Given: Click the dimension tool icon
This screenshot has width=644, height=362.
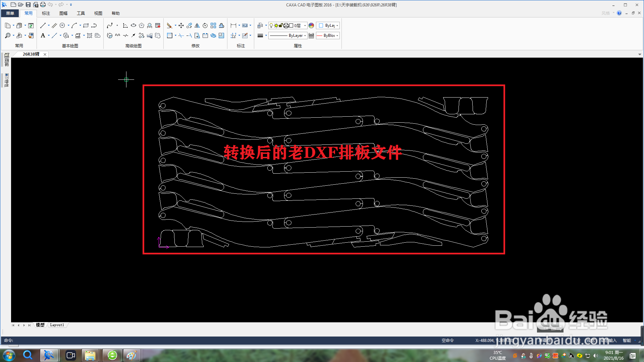Looking at the screenshot, I should click(233, 25).
